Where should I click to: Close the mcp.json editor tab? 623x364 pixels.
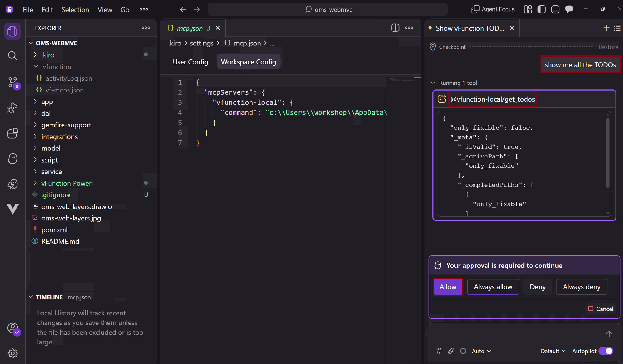pos(218,28)
